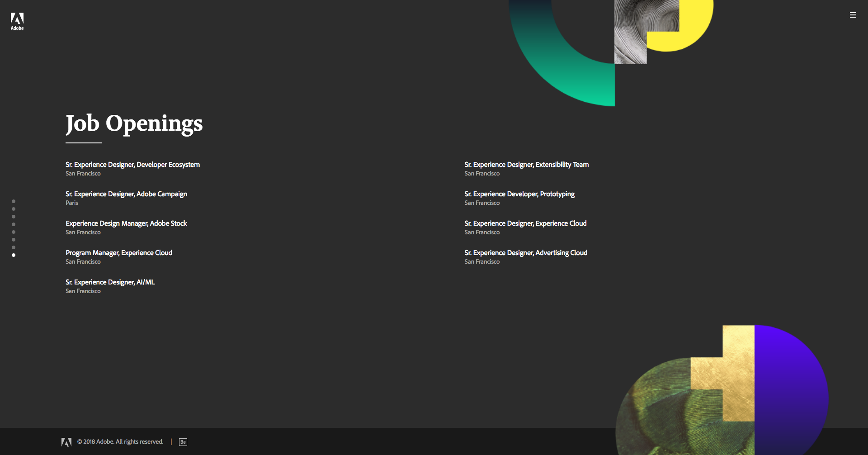The height and width of the screenshot is (455, 868).
Task: Open the Sr. Experience Designer, Advertising Cloud posting
Action: click(526, 253)
